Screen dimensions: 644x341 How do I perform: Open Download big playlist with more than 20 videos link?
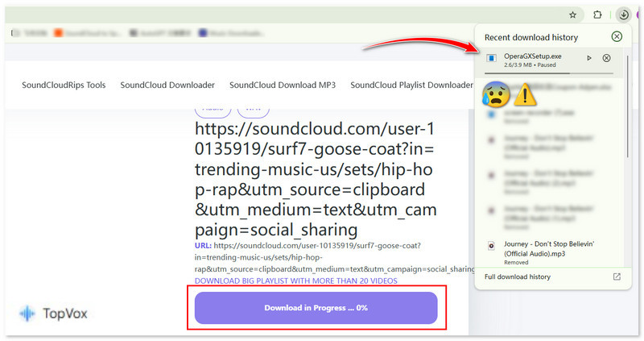pos(295,281)
